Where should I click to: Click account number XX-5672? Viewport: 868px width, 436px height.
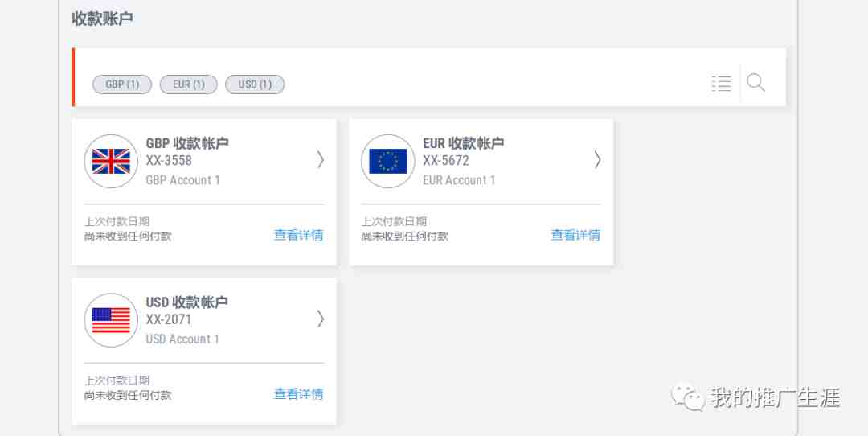[445, 161]
